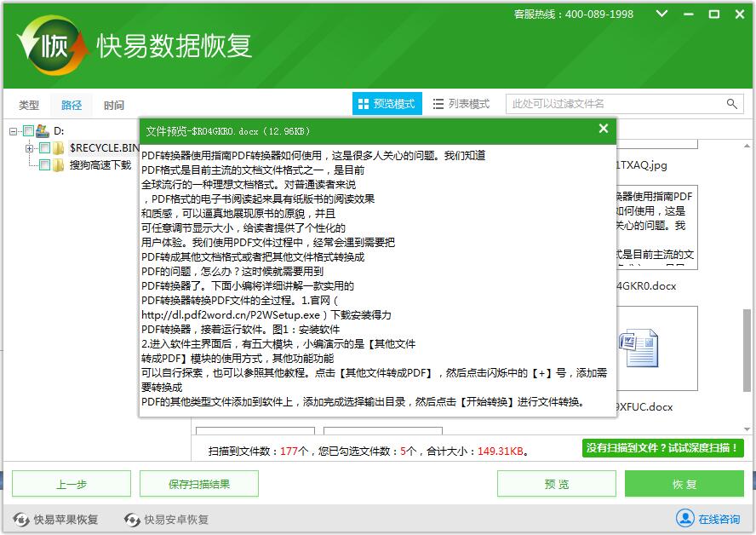Viewport: 756px width, 535px height.
Task: Open 快易苹果恢复 at bottom left
Action: 56,519
